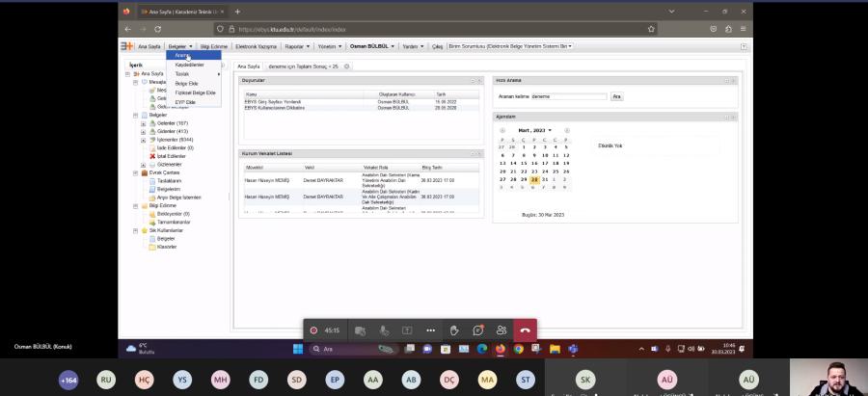Click the Evrak Çantası briefcase icon
The image size is (868, 396).
click(145, 172)
